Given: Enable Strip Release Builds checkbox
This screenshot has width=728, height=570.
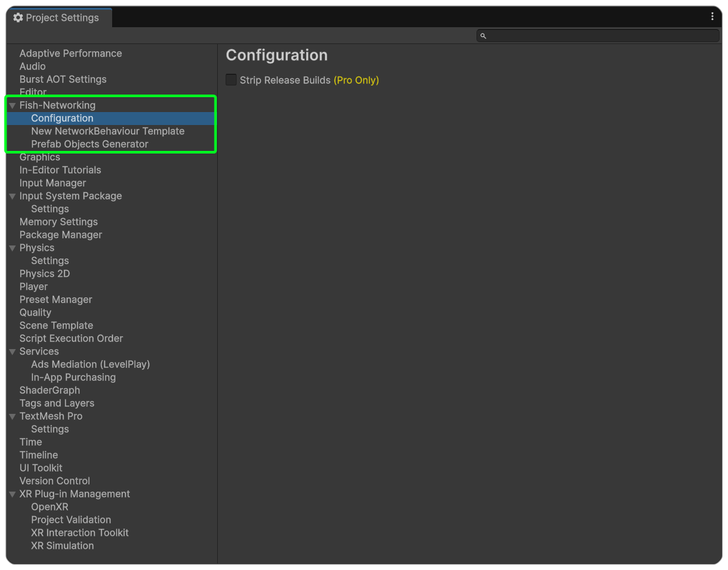Looking at the screenshot, I should tap(231, 80).
